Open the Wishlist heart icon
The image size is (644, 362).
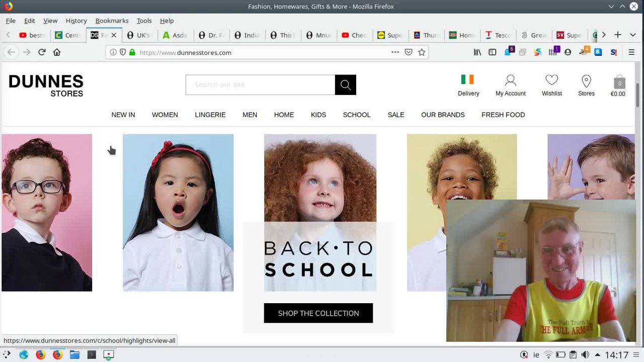click(551, 80)
